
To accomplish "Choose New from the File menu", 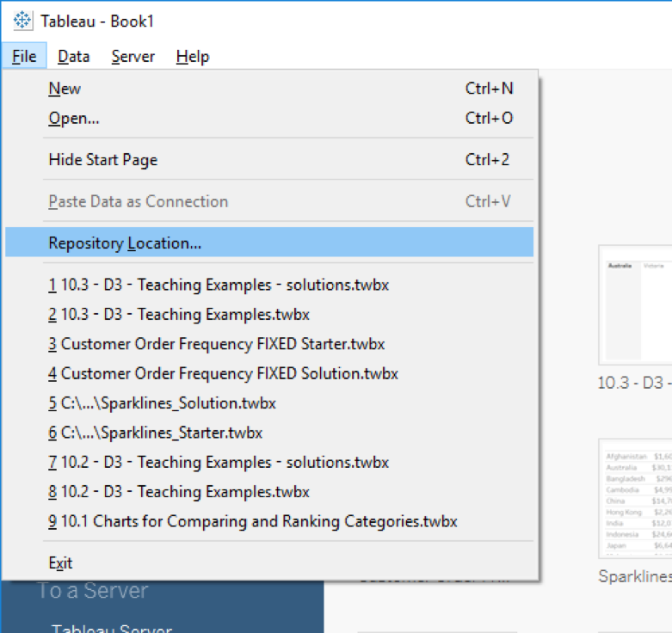I will [x=269, y=89].
